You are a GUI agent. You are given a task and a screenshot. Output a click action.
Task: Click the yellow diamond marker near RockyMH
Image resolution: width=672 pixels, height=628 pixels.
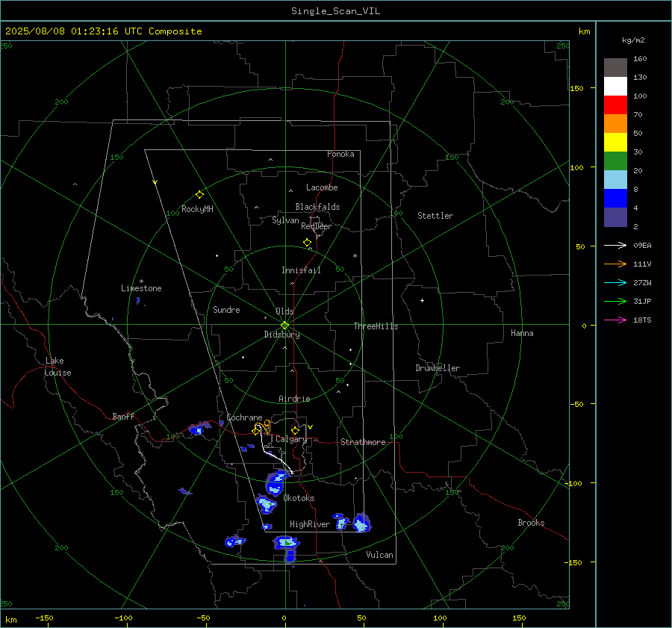pos(199,195)
